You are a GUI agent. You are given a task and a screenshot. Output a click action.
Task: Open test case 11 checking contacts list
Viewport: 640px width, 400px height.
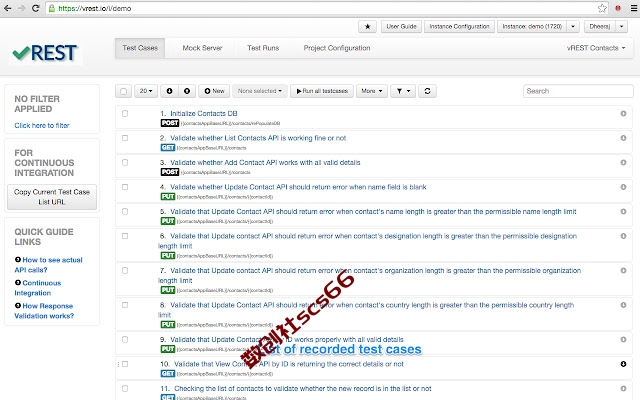coord(302,389)
